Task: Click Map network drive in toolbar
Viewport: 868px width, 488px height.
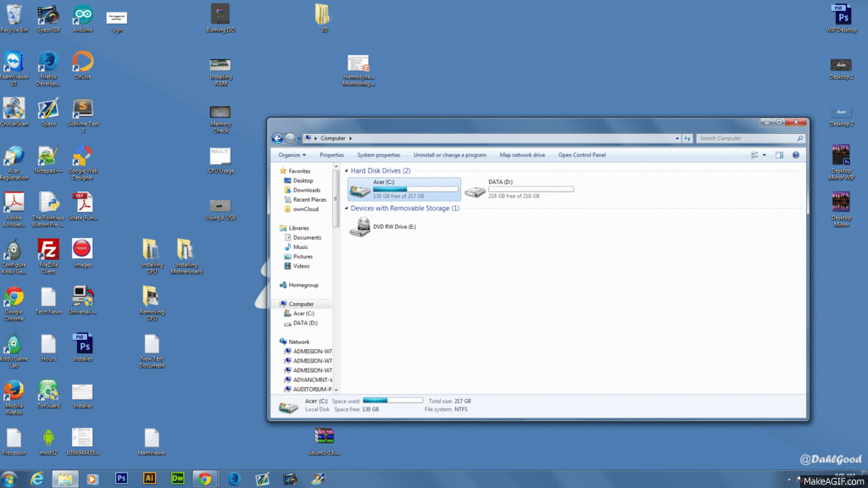Action: coord(522,155)
